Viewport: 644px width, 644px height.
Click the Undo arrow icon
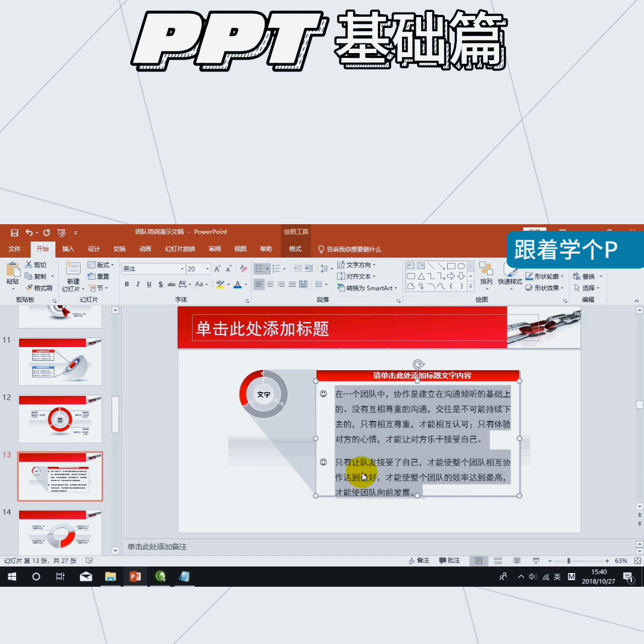pyautogui.click(x=29, y=233)
